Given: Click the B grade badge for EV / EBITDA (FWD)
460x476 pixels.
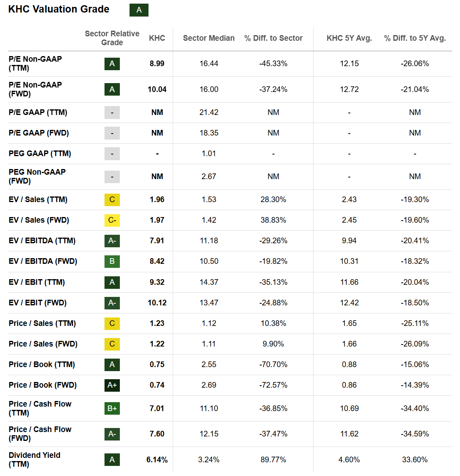Looking at the screenshot, I should tap(112, 261).
